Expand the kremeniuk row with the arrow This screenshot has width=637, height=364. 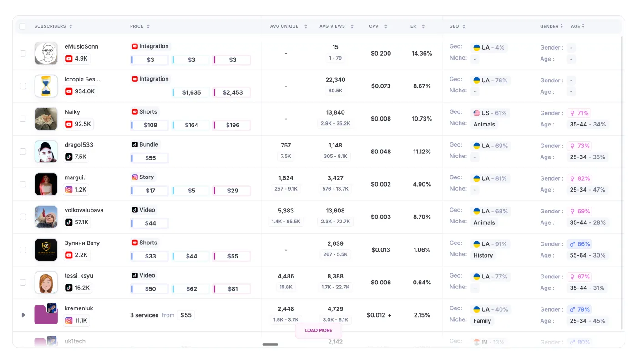[23, 315]
